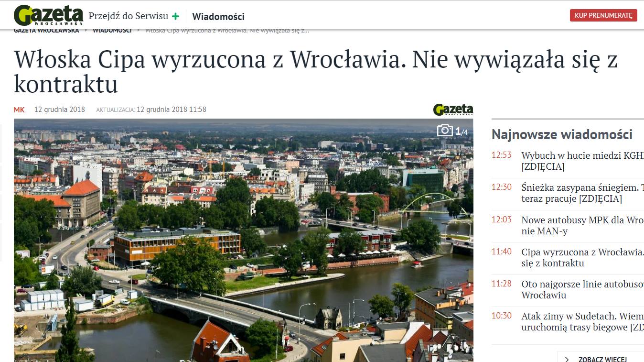
Task: Click the small Gazeta logo above the photo
Action: click(453, 110)
